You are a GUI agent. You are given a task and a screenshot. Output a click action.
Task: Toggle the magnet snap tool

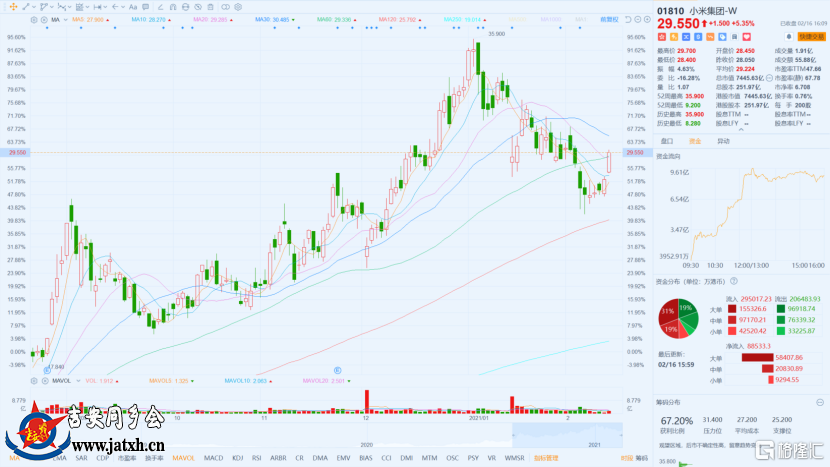(173, 7)
